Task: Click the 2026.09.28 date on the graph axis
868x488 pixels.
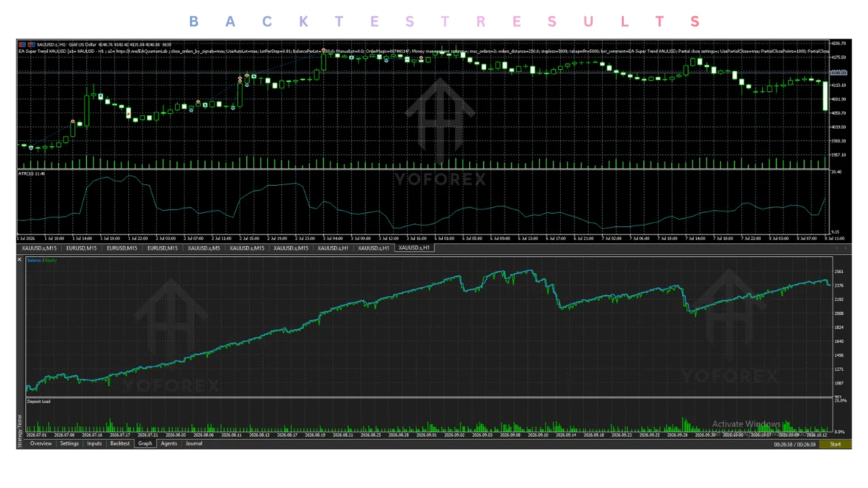Action: coord(677,435)
